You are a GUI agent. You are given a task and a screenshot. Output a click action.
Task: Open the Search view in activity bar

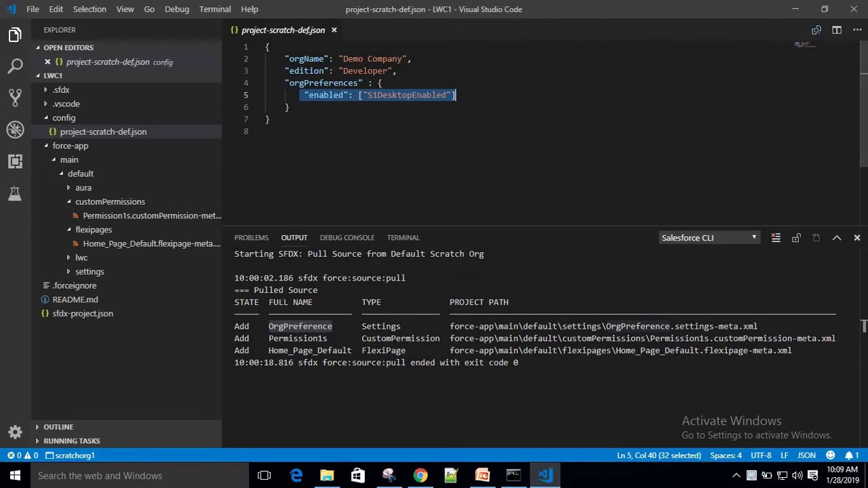tap(15, 66)
